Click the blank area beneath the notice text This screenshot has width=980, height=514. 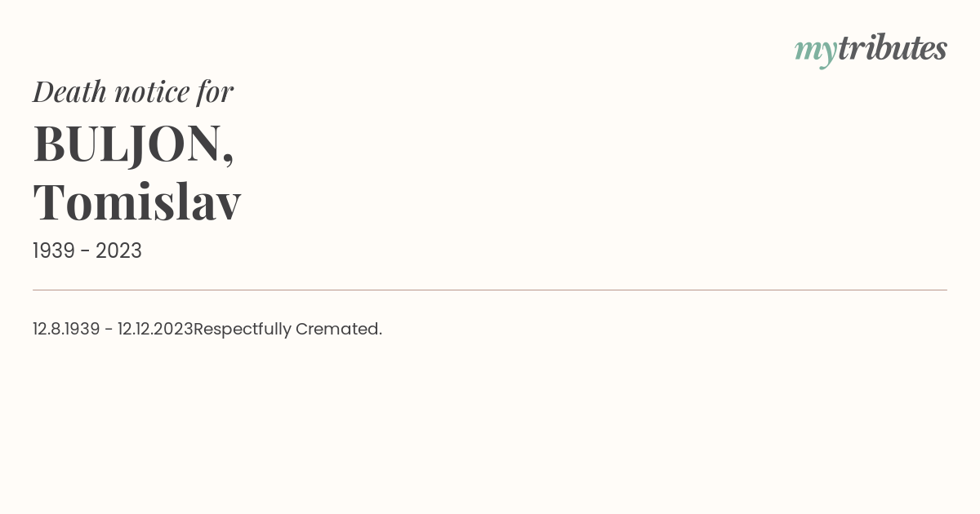tap(490, 424)
